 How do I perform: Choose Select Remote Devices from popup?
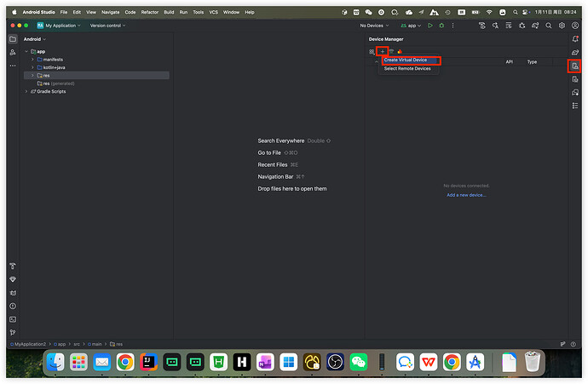coord(409,69)
